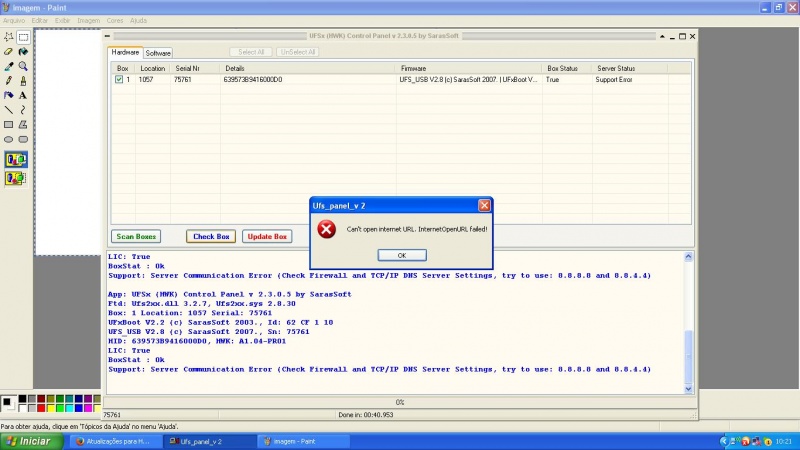Viewport: 800px width, 450px height.
Task: Sort by the Server Status column header
Action: click(630, 68)
